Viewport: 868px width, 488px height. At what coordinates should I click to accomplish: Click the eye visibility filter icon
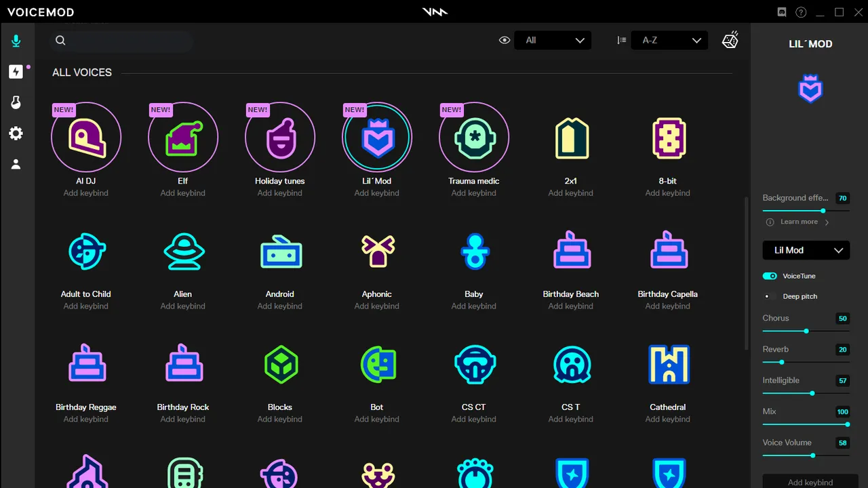(505, 40)
